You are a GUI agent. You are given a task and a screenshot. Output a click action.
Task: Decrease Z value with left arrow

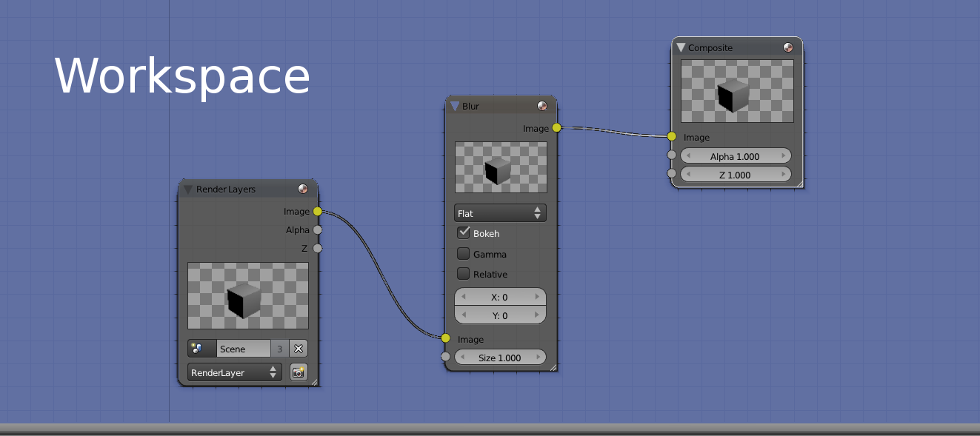click(x=689, y=175)
